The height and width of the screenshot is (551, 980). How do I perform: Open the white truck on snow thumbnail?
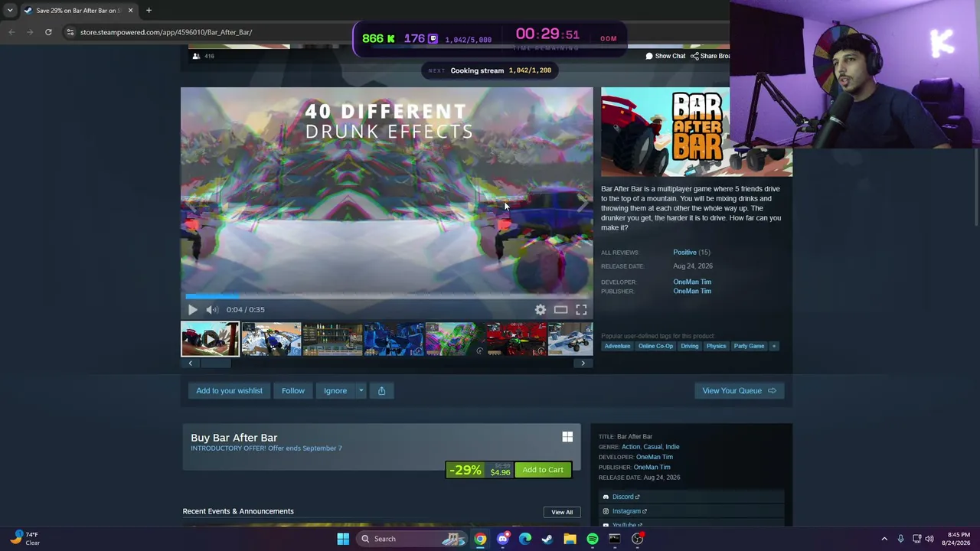point(570,339)
